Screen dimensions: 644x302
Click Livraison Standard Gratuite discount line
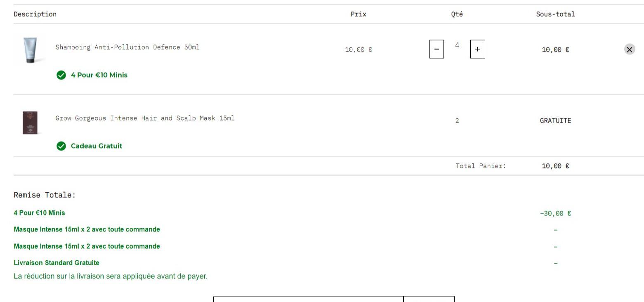(57, 263)
